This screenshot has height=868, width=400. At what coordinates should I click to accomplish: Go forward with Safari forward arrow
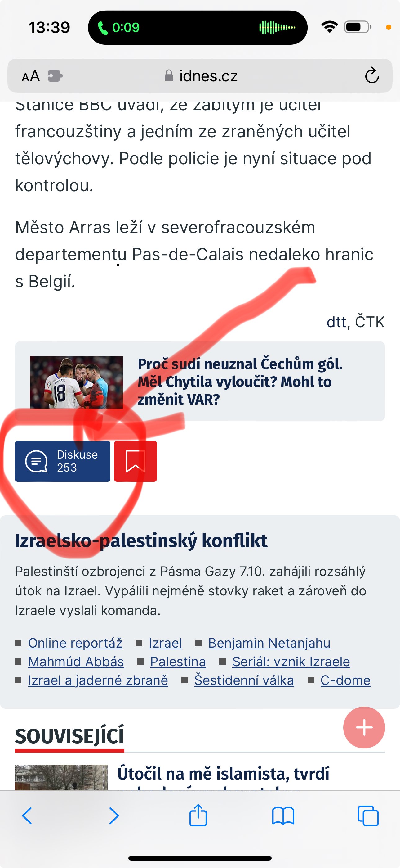click(114, 816)
